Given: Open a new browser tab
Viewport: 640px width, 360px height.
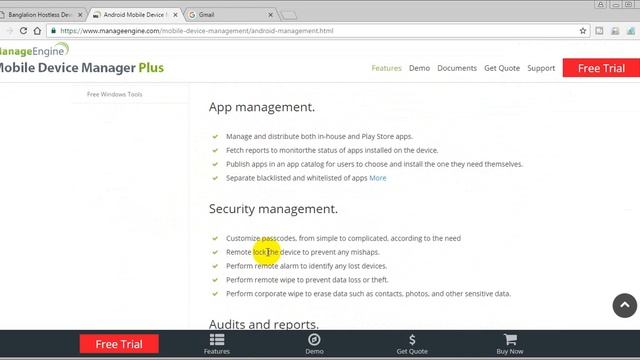Looking at the screenshot, I should (x=289, y=15).
